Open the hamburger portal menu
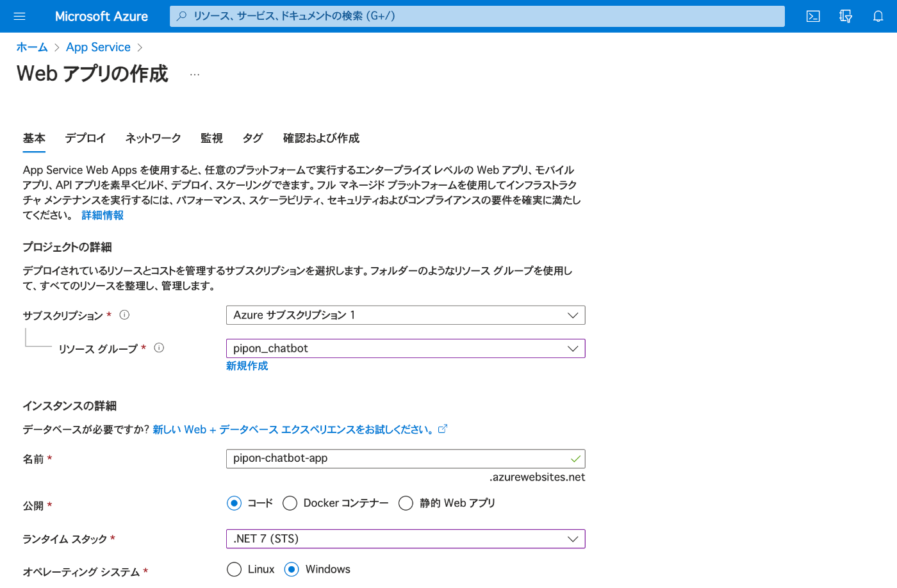Screen dimensions: 897x588 [19, 16]
